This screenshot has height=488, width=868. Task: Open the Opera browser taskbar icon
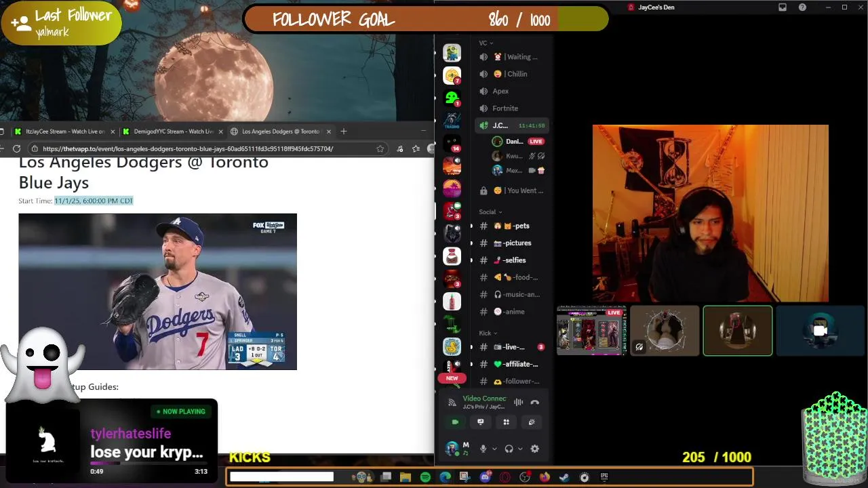[505, 477]
